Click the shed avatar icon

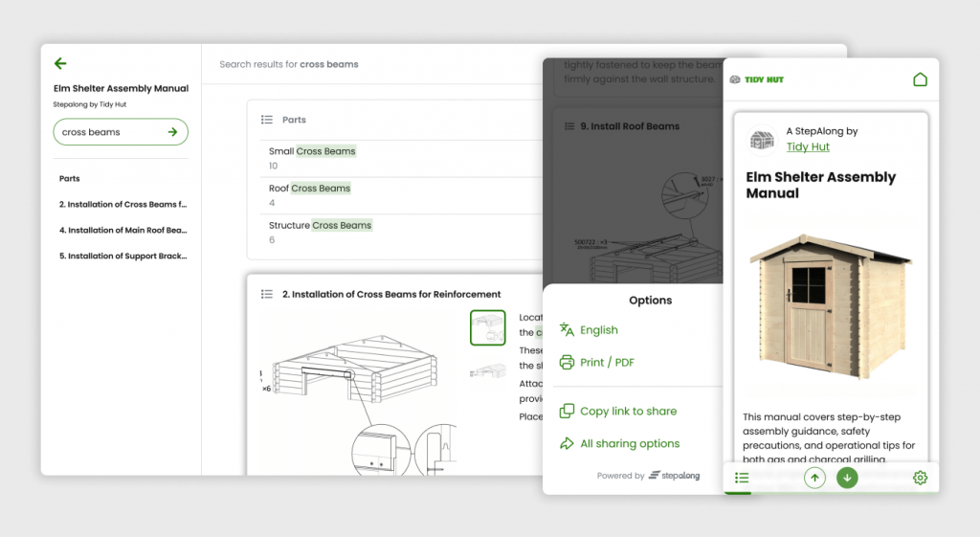[x=762, y=139]
